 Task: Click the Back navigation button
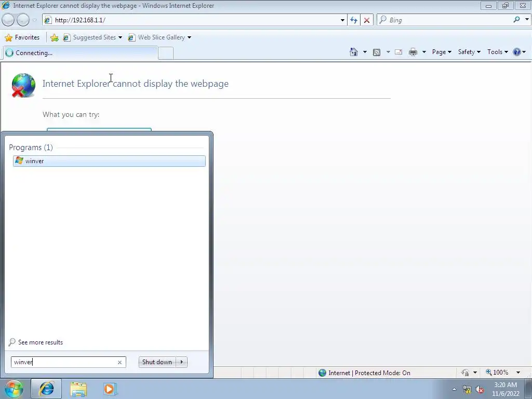coord(8,20)
